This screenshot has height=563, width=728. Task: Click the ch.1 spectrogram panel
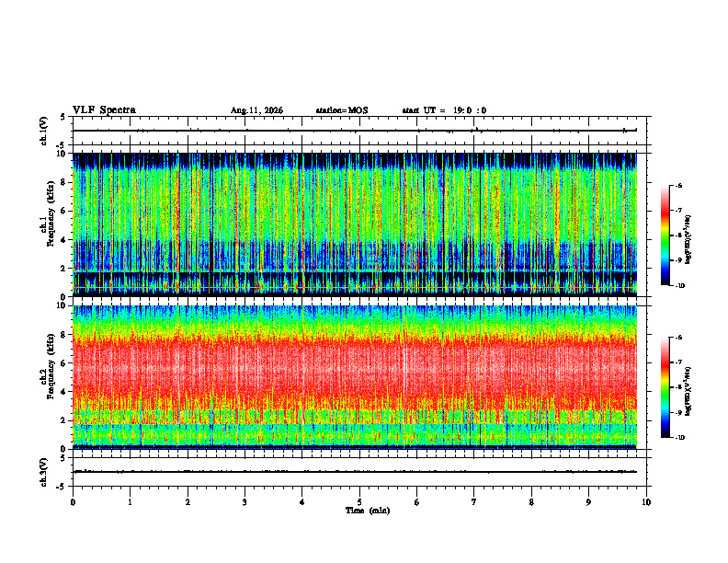click(355, 224)
